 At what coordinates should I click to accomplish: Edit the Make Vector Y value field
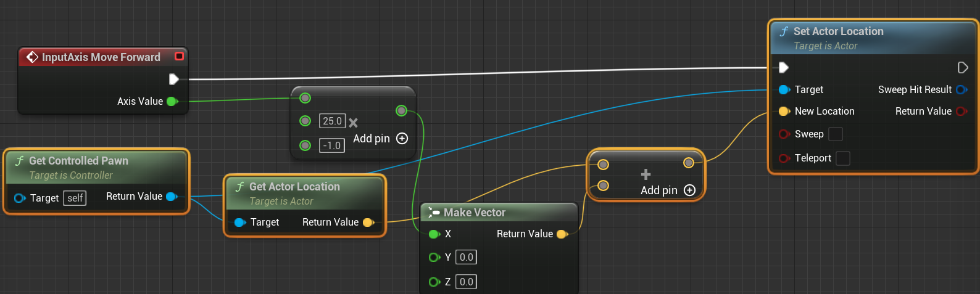pyautogui.click(x=467, y=257)
